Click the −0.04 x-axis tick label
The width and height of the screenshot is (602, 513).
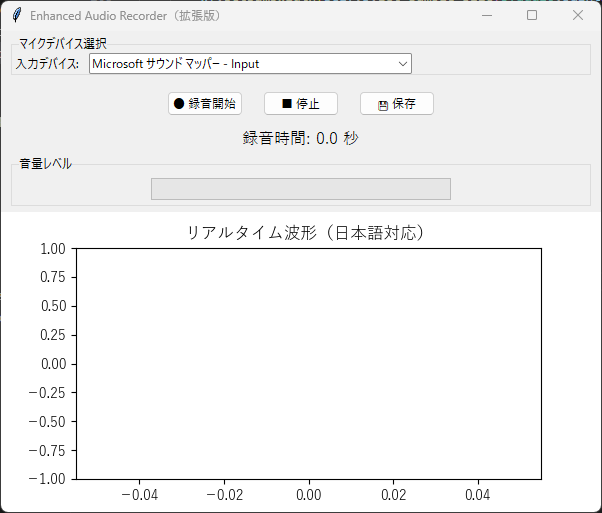click(139, 494)
